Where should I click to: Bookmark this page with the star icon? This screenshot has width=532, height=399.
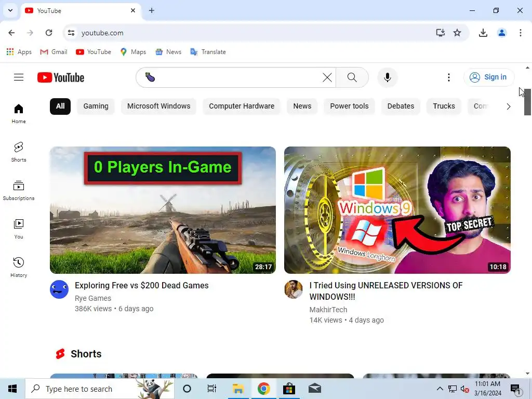tap(457, 33)
